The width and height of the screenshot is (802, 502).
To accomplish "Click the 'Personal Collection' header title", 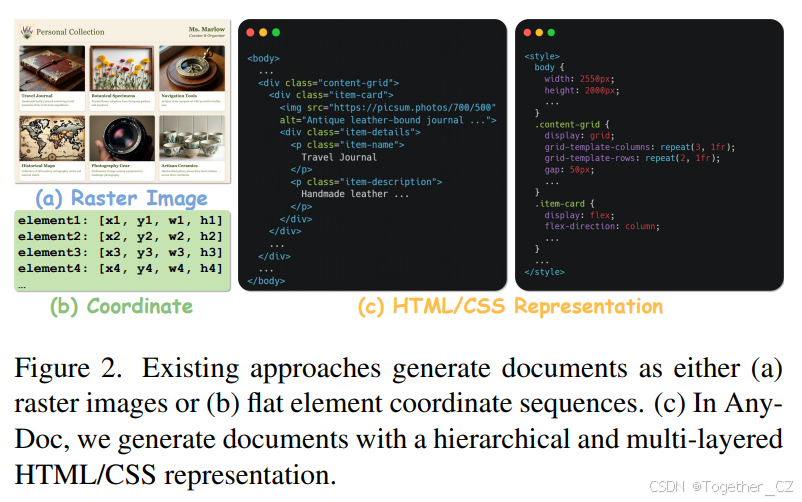I will pyautogui.click(x=70, y=32).
